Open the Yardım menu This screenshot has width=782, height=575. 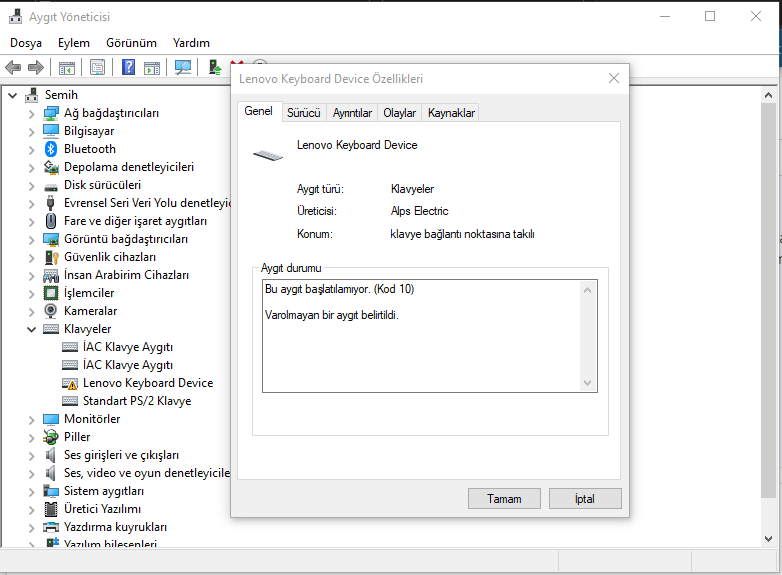click(x=191, y=43)
